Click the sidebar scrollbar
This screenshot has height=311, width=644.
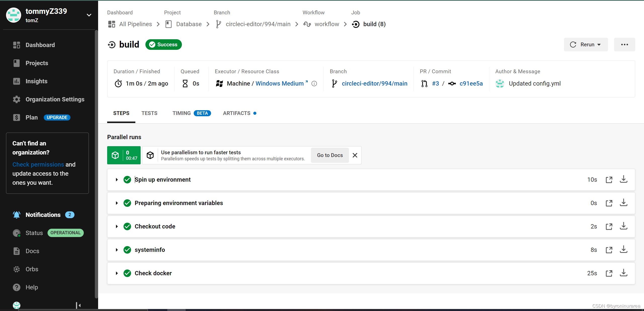pos(96,164)
